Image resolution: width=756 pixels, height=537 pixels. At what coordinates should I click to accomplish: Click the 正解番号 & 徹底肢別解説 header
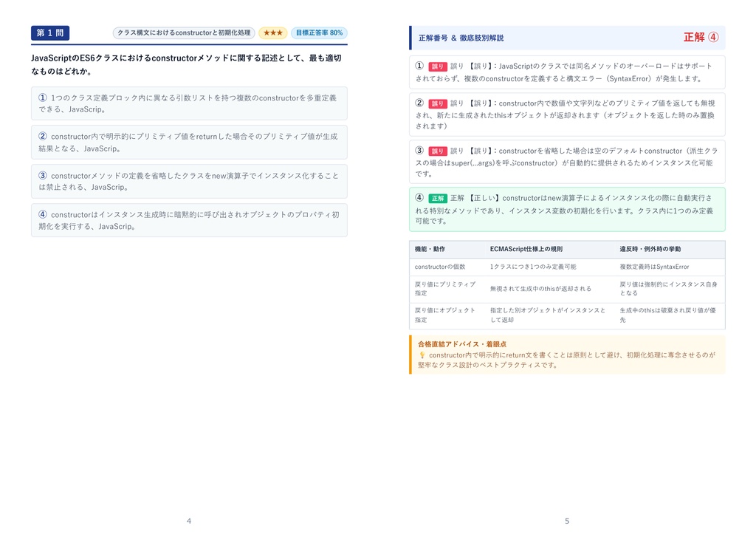pos(461,38)
